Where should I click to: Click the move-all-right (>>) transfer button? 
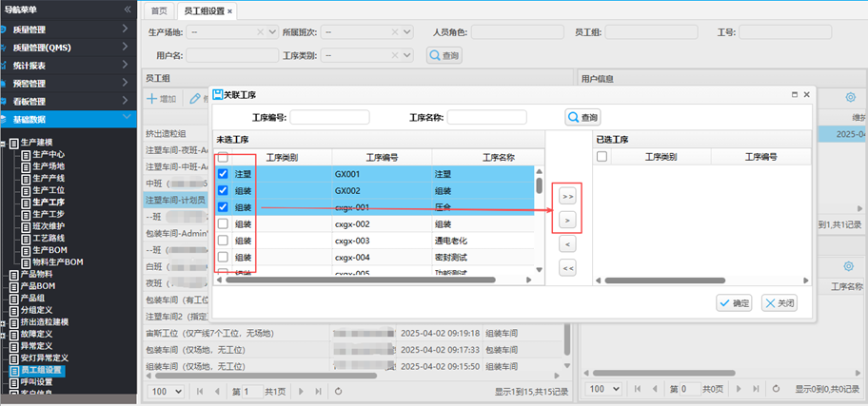(x=567, y=196)
